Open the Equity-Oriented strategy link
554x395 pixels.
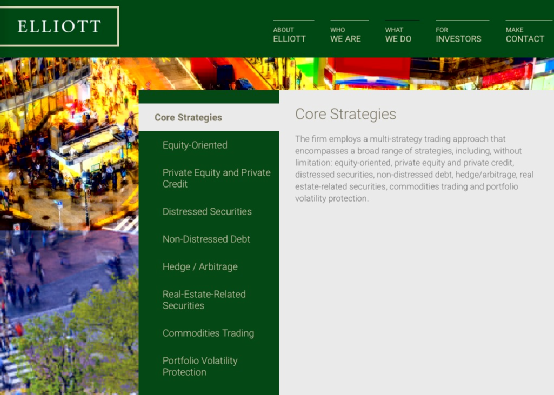point(195,145)
